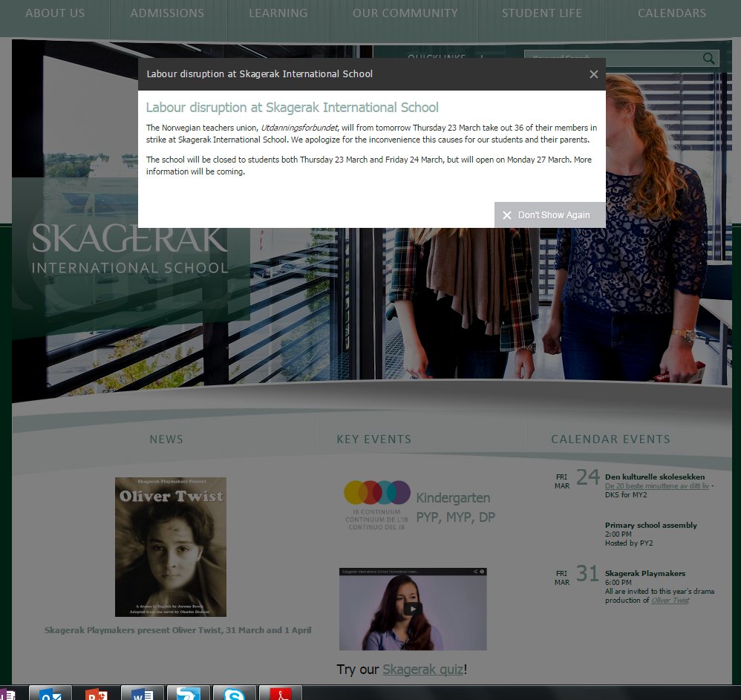
Task: Click the date number 24 in calendar events
Action: (588, 477)
